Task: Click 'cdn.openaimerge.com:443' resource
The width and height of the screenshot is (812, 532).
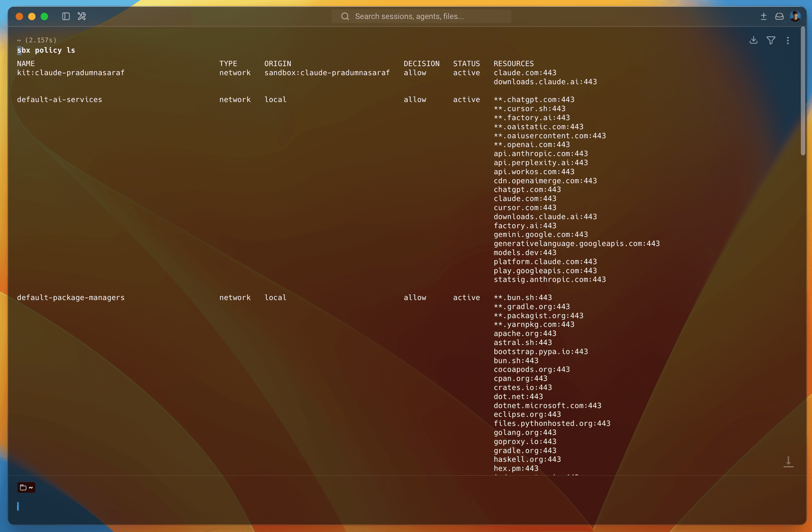Action: click(x=545, y=181)
